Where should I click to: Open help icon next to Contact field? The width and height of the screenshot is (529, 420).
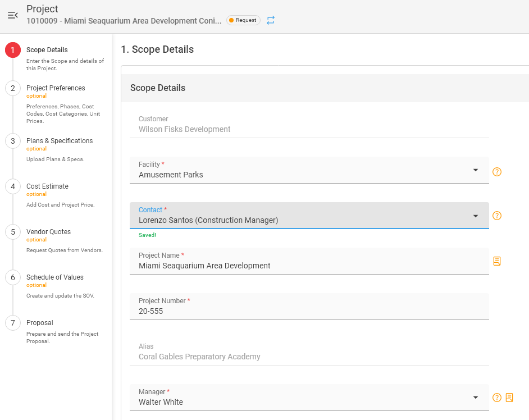[x=497, y=216]
